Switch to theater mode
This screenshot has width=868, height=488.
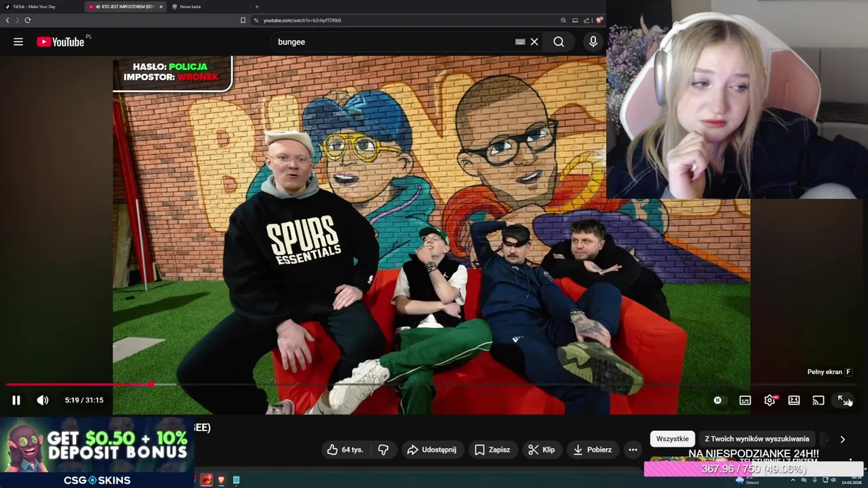click(794, 400)
